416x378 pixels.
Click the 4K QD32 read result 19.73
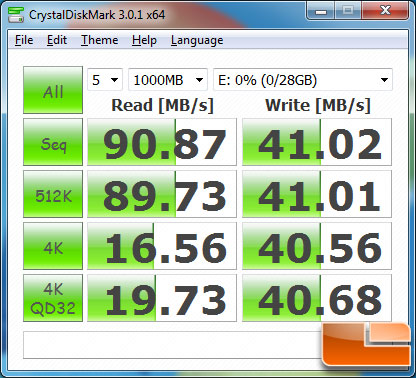pyautogui.click(x=162, y=298)
